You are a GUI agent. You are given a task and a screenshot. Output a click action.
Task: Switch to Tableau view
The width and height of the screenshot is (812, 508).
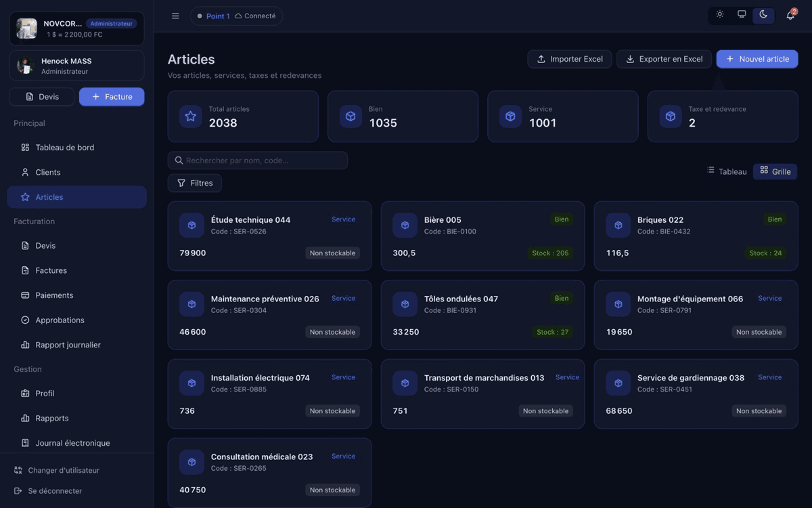point(727,171)
